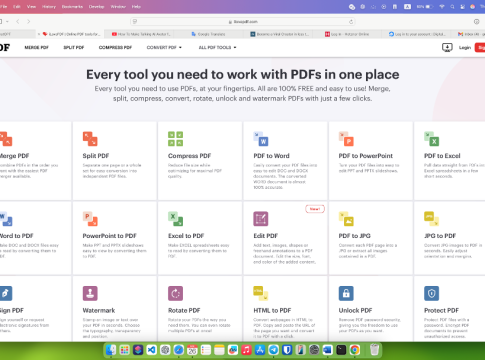Switch to the Log in to your account tab
This screenshot has width=485, height=360.
(417, 34)
